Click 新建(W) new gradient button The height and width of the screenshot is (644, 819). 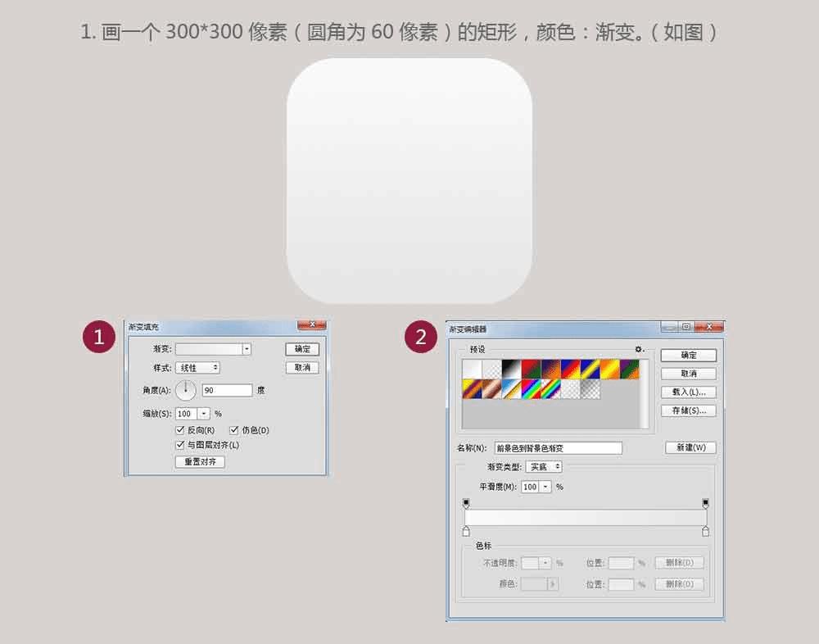point(690,447)
